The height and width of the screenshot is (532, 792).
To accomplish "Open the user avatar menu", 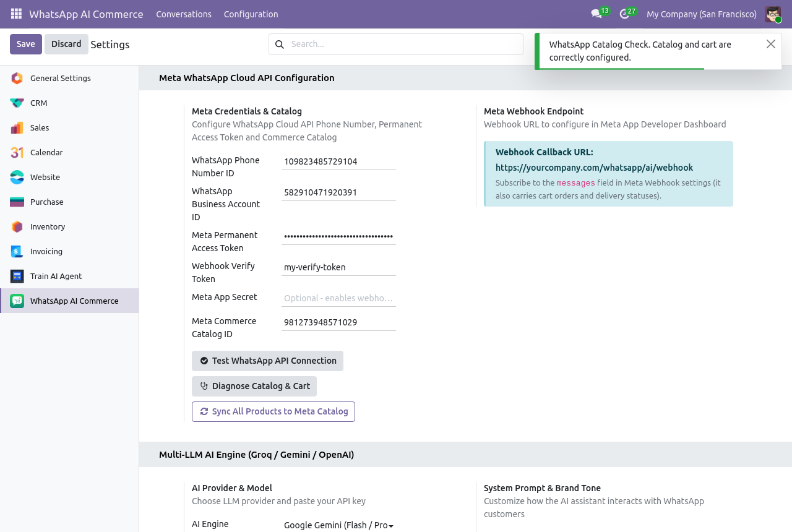I will click(773, 14).
